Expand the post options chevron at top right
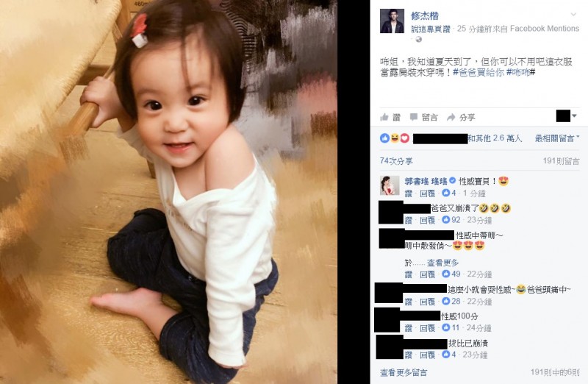Screen dimensions: 588x384 click(x=573, y=15)
